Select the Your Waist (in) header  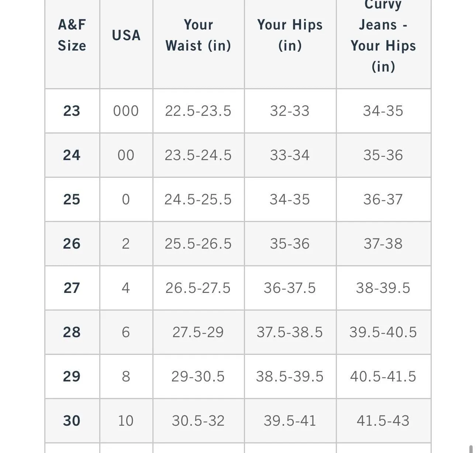[198, 35]
